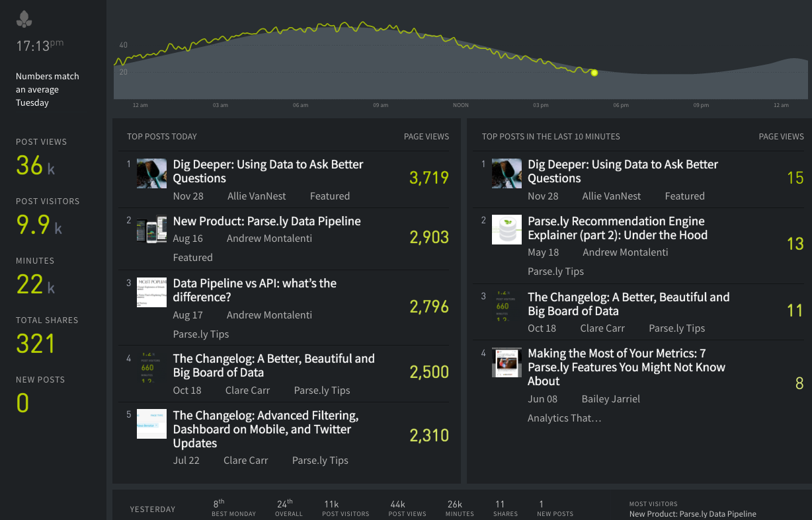Image resolution: width=812 pixels, height=520 pixels.
Task: Click the 'Numbers match an average Tuesday' note
Action: pyautogui.click(x=48, y=89)
